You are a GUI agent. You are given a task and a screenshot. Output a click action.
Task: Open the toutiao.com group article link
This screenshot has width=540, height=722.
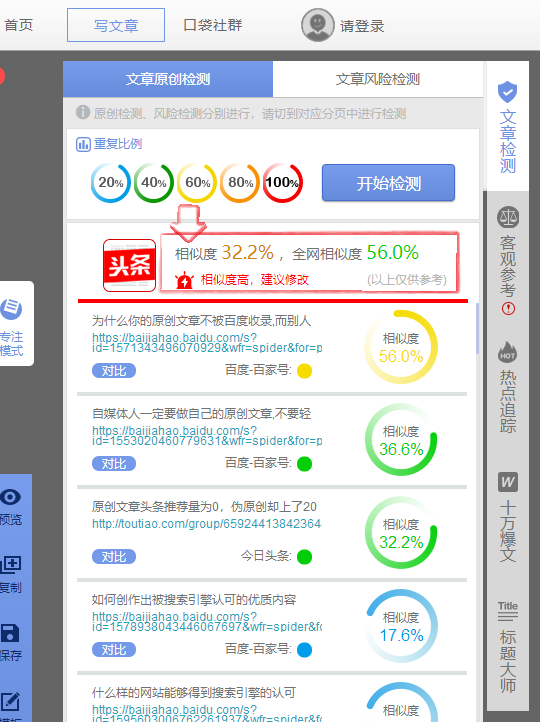tap(206, 524)
